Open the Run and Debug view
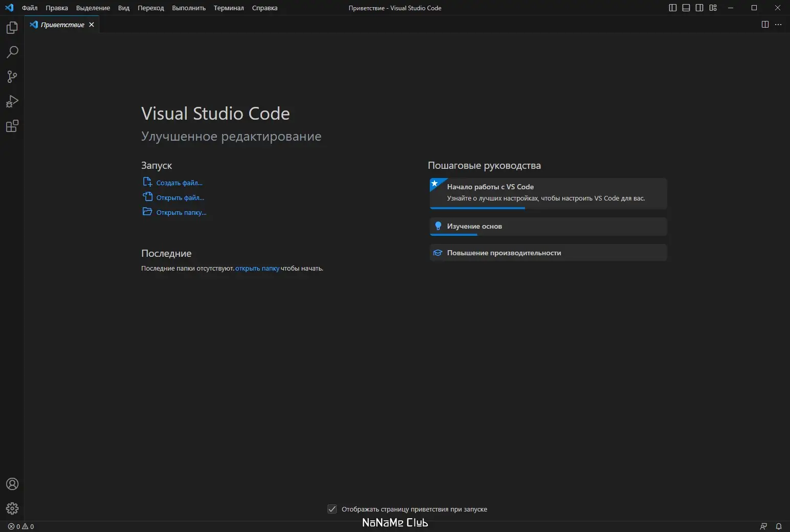The image size is (790, 532). [x=12, y=101]
